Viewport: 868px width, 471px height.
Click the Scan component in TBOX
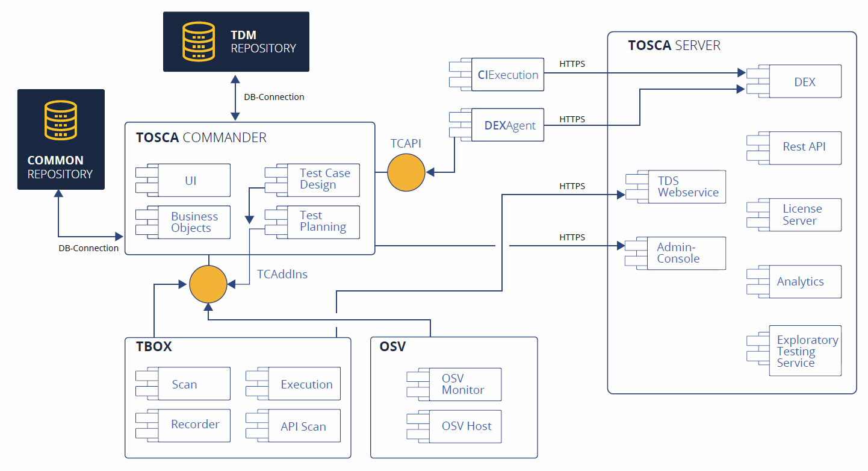pos(182,384)
